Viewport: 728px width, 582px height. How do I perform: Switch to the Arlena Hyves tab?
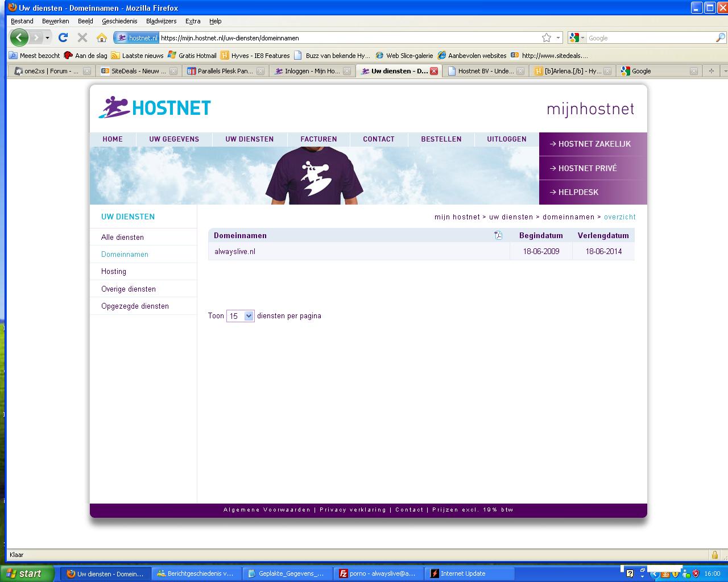click(573, 71)
